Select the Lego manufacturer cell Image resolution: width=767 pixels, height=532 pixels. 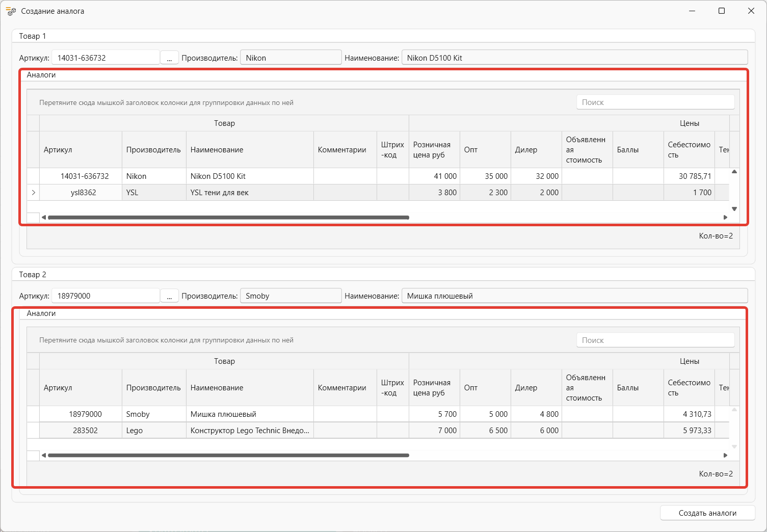click(154, 430)
